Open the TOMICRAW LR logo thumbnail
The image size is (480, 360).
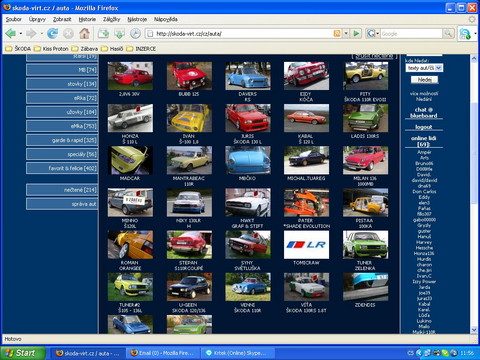[306, 245]
